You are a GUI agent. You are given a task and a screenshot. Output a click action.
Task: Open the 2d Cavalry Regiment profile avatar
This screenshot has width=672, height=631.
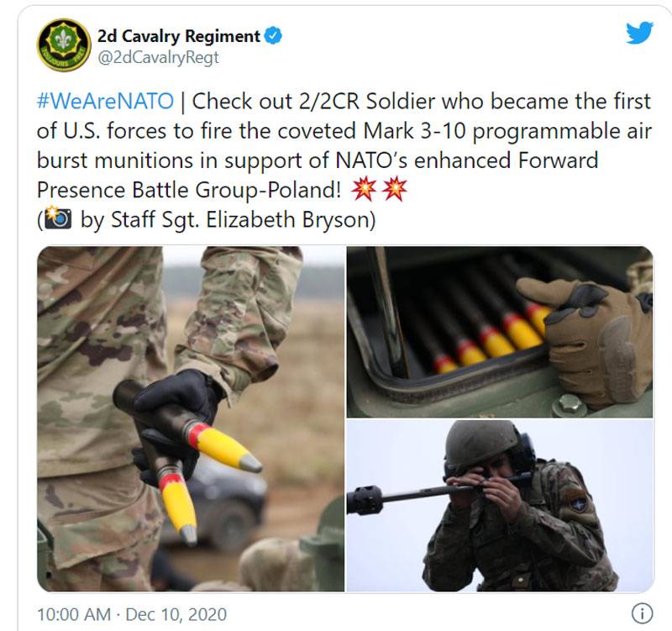(64, 45)
